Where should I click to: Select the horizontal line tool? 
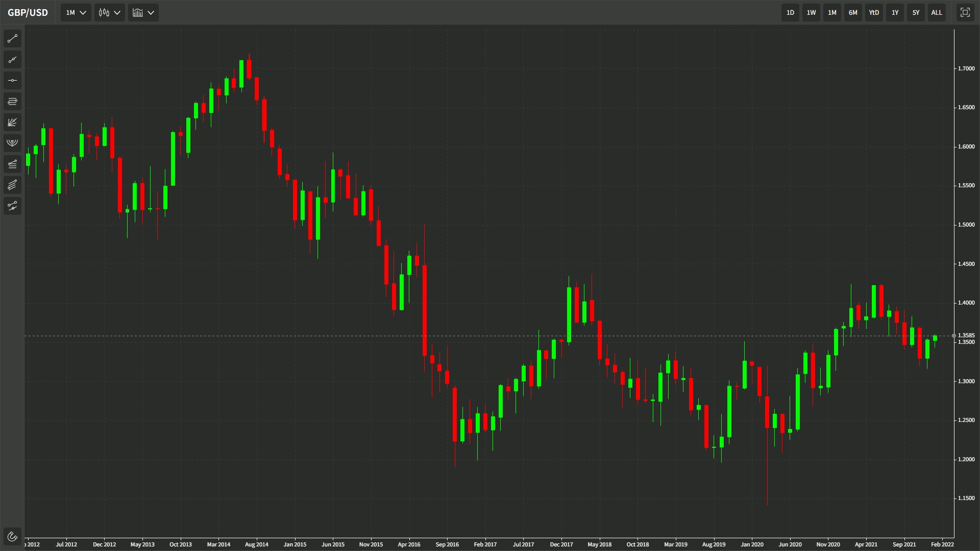coord(12,81)
